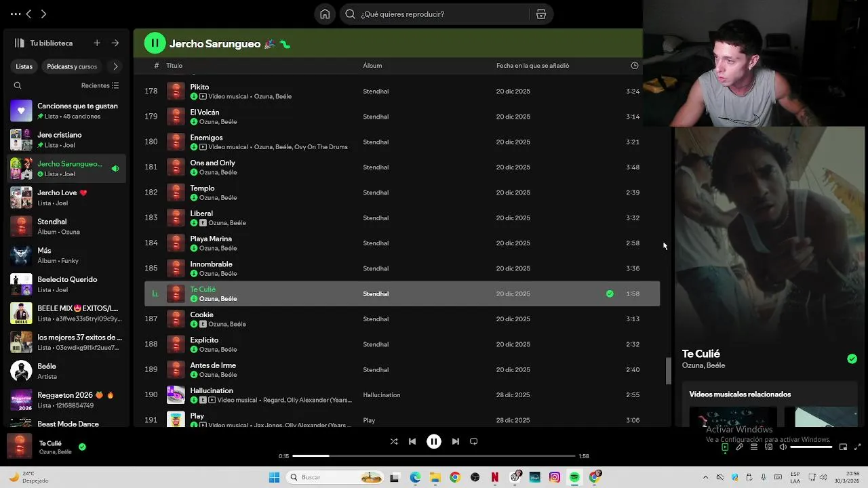The height and width of the screenshot is (488, 868).
Task: Open Netflix from the taskbar
Action: pyautogui.click(x=495, y=477)
